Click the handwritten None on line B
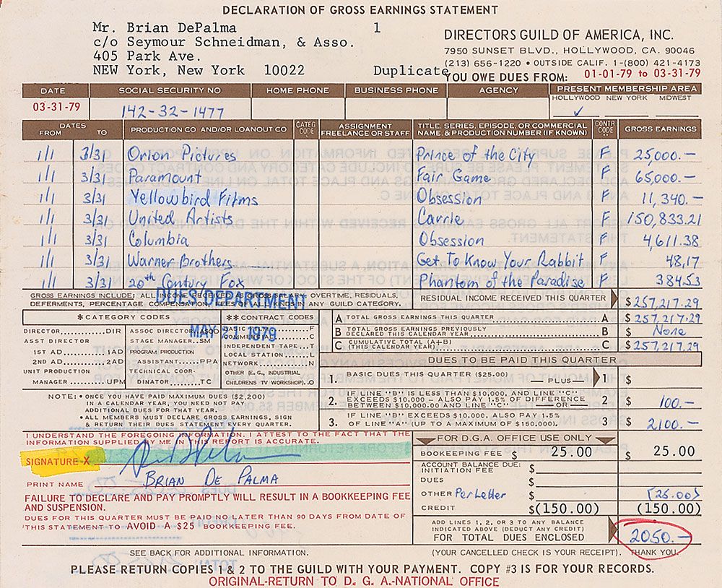Image resolution: width=722 pixels, height=588 pixels. (665, 332)
